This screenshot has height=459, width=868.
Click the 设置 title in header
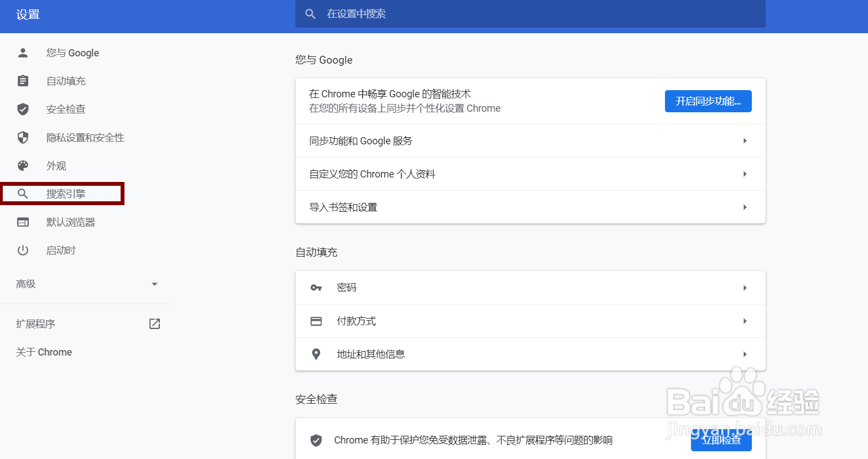28,14
